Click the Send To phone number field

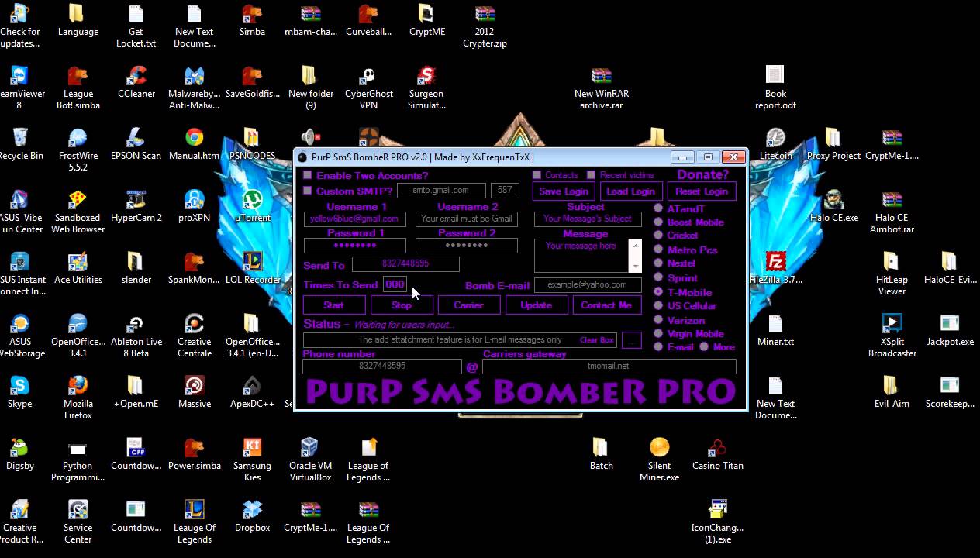pos(405,264)
